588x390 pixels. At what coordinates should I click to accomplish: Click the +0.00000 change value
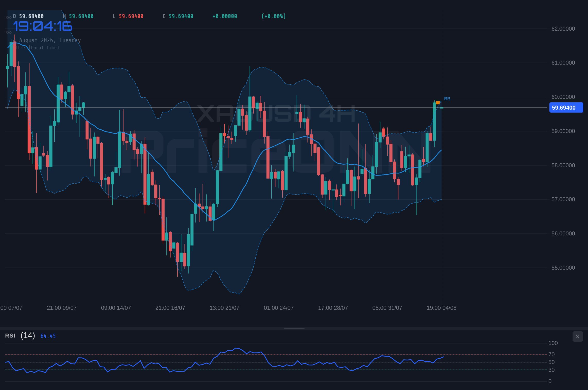pos(225,16)
